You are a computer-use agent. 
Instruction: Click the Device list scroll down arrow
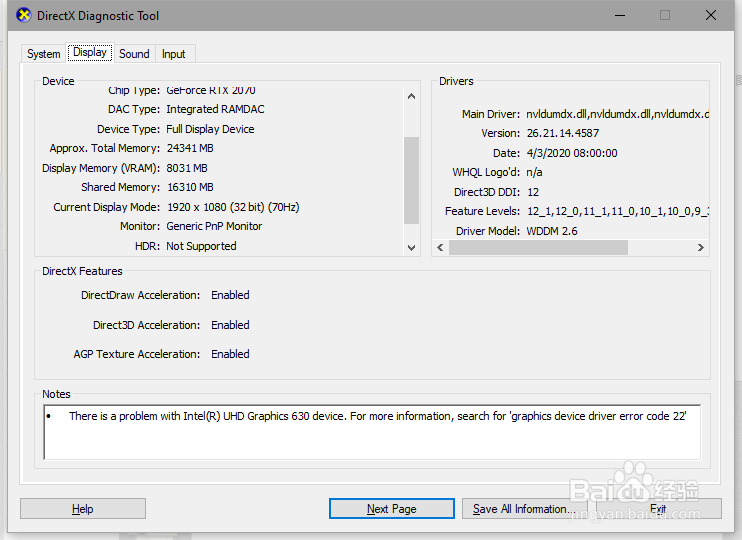tap(411, 248)
